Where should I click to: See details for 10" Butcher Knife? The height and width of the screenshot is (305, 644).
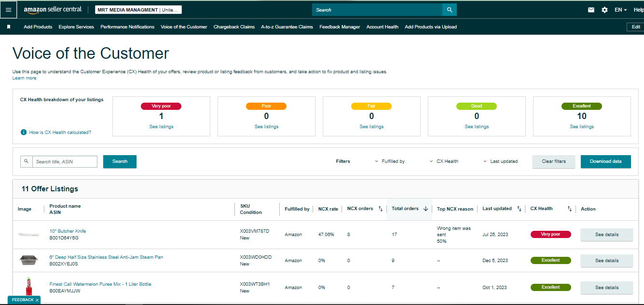click(607, 235)
